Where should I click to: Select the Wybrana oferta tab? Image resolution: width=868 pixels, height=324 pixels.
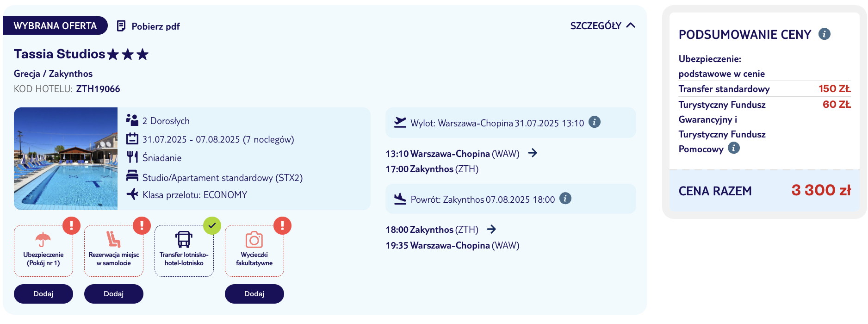tap(55, 26)
